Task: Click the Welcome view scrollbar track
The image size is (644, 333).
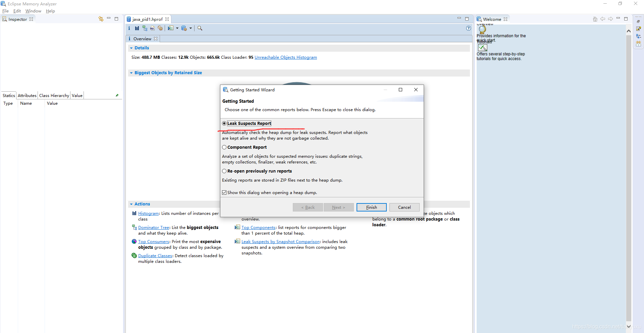Action: tap(629, 179)
